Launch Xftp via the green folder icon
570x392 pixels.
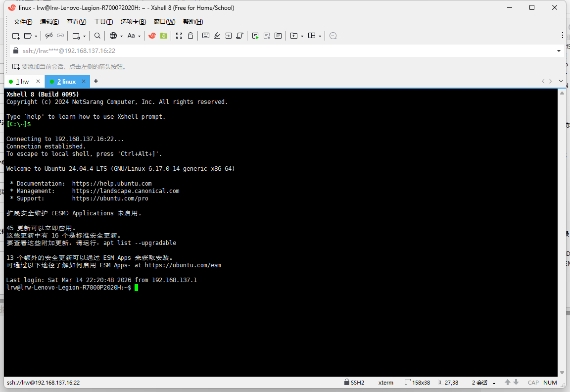click(x=164, y=36)
